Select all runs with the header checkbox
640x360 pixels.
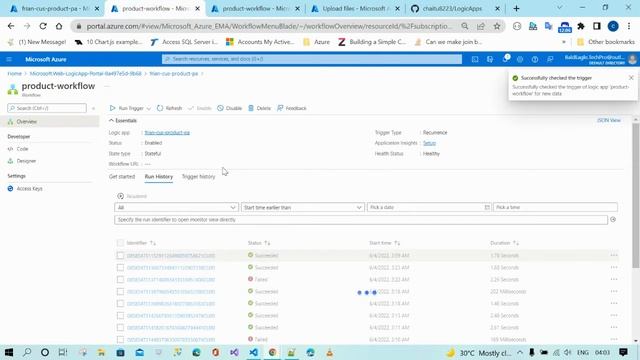120,243
